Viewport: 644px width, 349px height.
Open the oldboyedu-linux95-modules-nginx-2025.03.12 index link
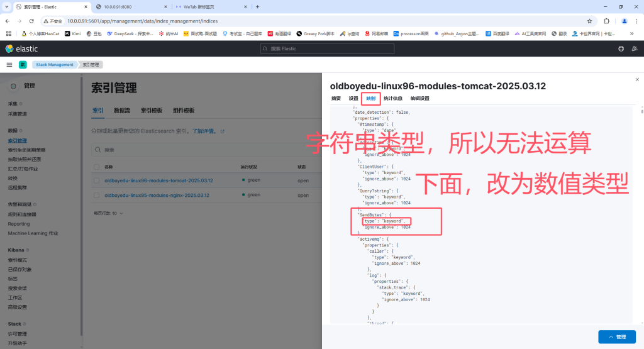point(158,195)
